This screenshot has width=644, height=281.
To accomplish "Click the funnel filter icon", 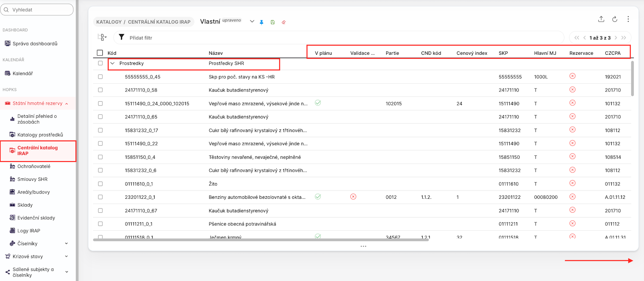I will tap(122, 37).
